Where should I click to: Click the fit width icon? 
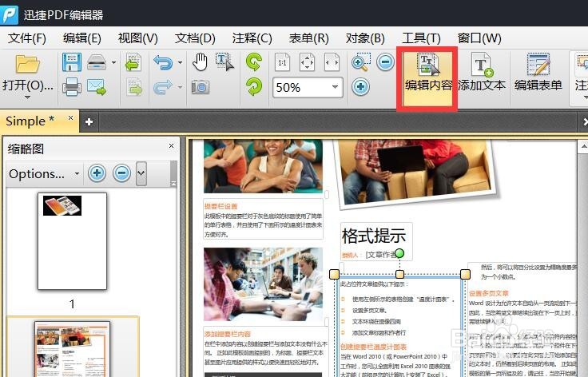click(x=332, y=62)
